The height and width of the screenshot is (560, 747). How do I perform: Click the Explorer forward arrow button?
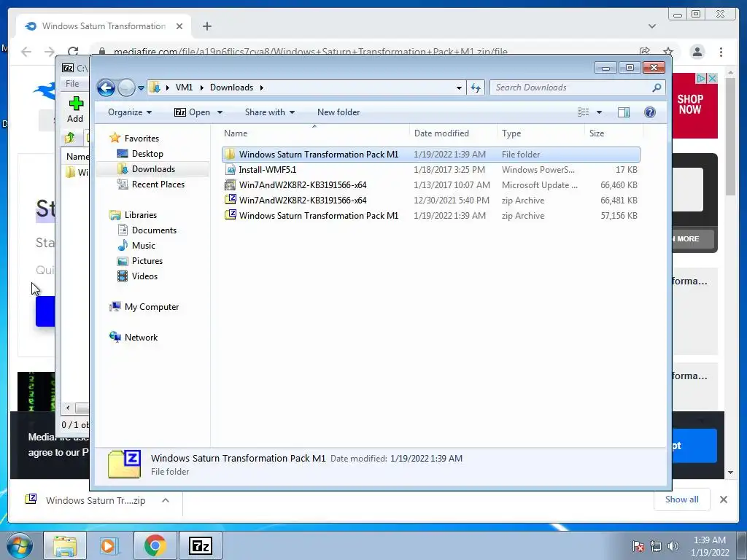(126, 87)
